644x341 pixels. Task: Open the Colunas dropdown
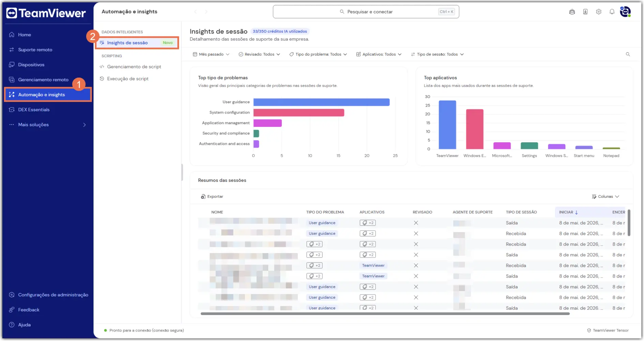(605, 197)
